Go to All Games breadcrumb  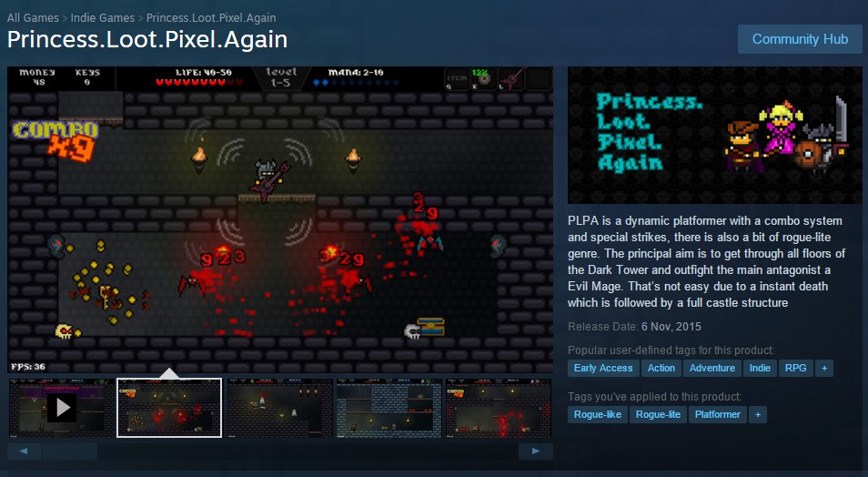(33, 17)
